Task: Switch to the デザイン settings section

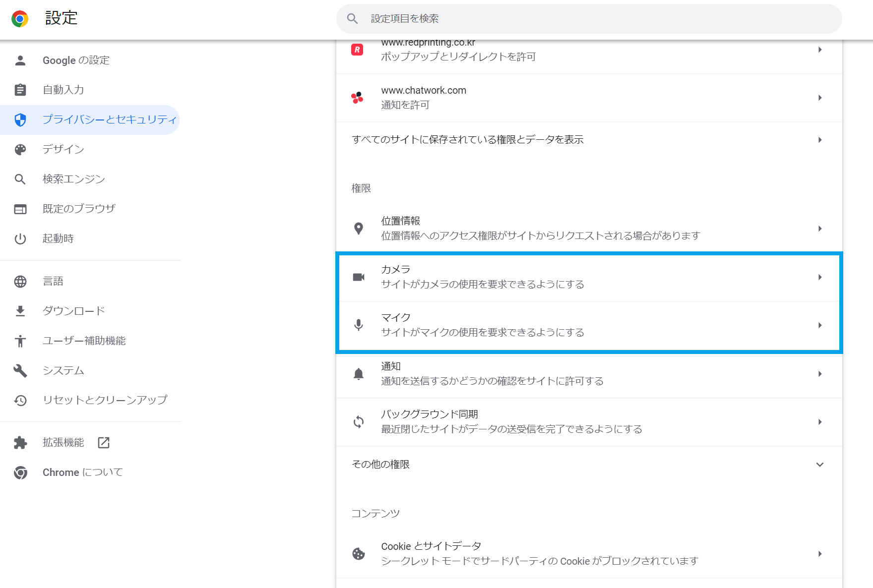Action: click(x=63, y=149)
